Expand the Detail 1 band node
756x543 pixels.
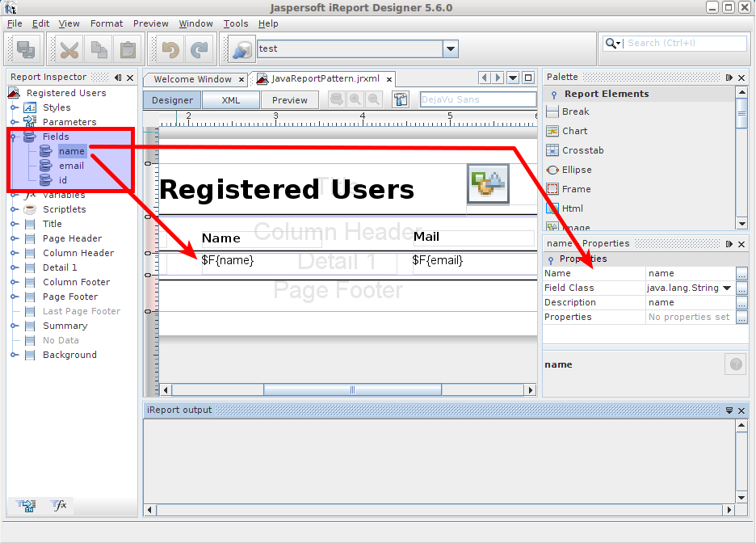(14, 267)
